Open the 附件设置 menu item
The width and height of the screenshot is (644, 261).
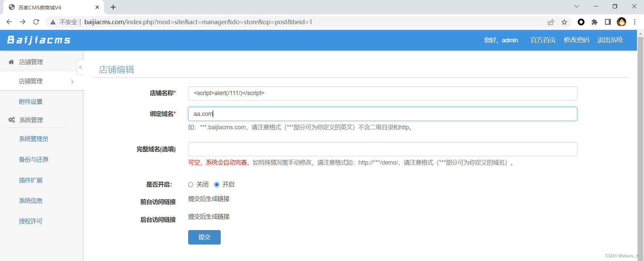(x=31, y=102)
